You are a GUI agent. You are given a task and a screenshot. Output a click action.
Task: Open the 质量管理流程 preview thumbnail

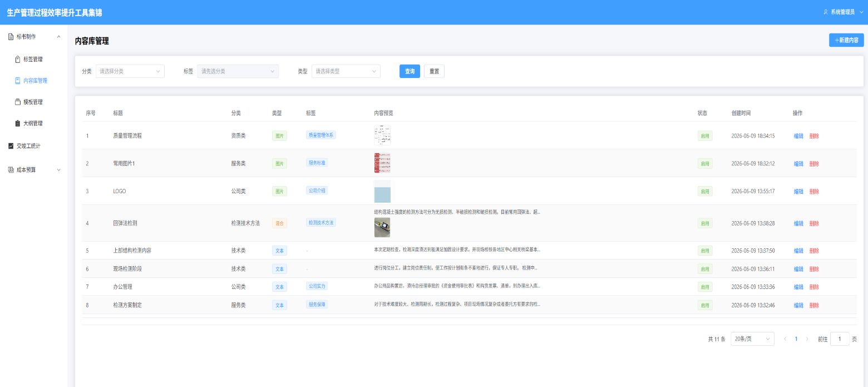tap(382, 135)
